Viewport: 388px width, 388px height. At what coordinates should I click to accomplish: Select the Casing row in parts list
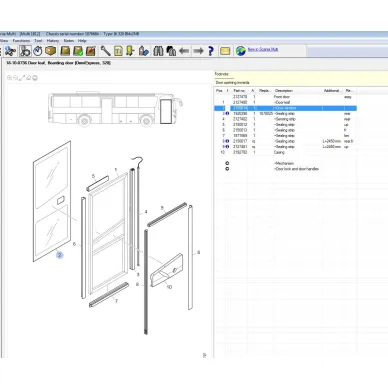(285, 152)
